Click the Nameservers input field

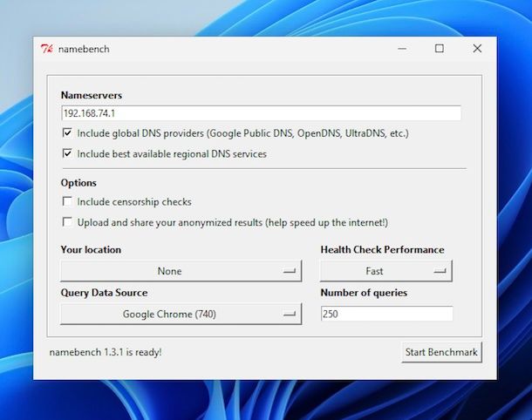pos(262,113)
